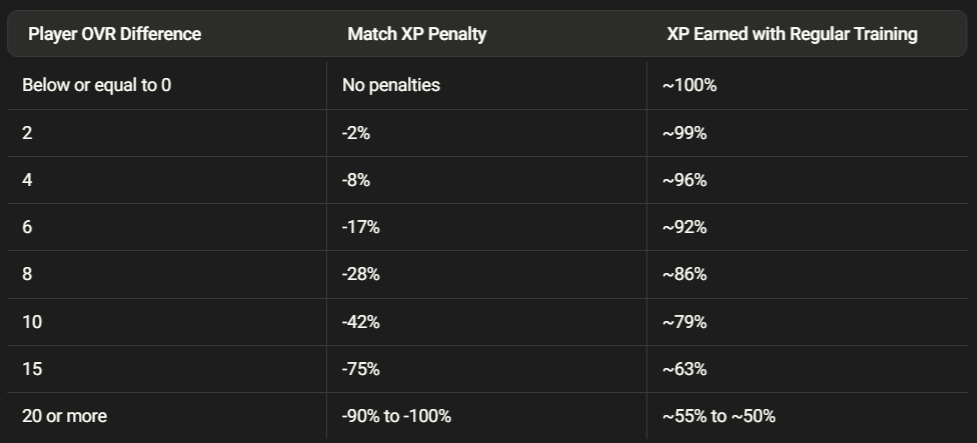Select the '20 or more' OVR difference cell
The height and width of the screenshot is (443, 977).
click(64, 416)
